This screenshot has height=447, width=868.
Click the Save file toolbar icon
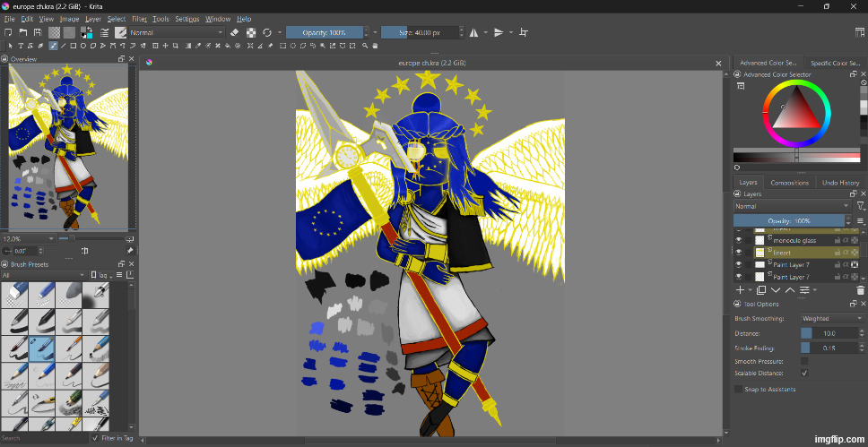38,32
